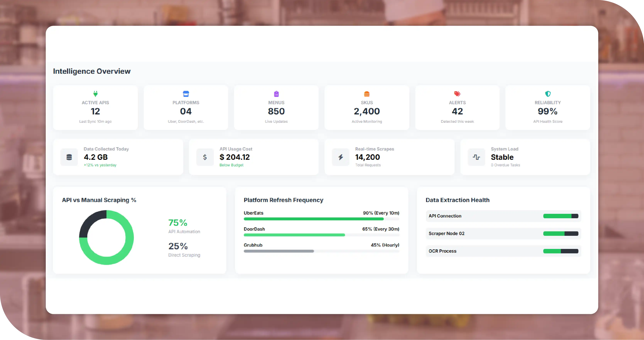
Task: Click the Alerts count 42 card
Action: [457, 111]
